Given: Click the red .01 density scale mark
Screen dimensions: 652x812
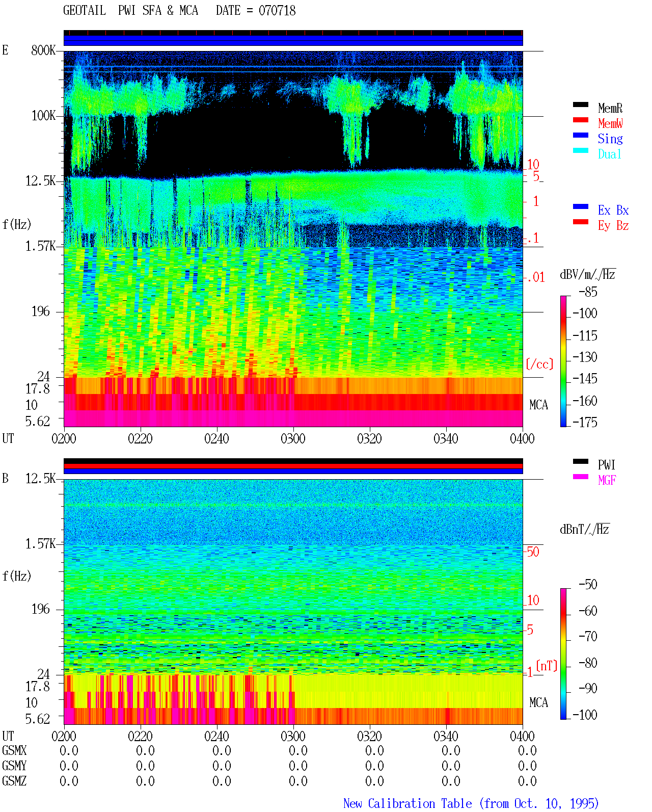Looking at the screenshot, I should [536, 278].
